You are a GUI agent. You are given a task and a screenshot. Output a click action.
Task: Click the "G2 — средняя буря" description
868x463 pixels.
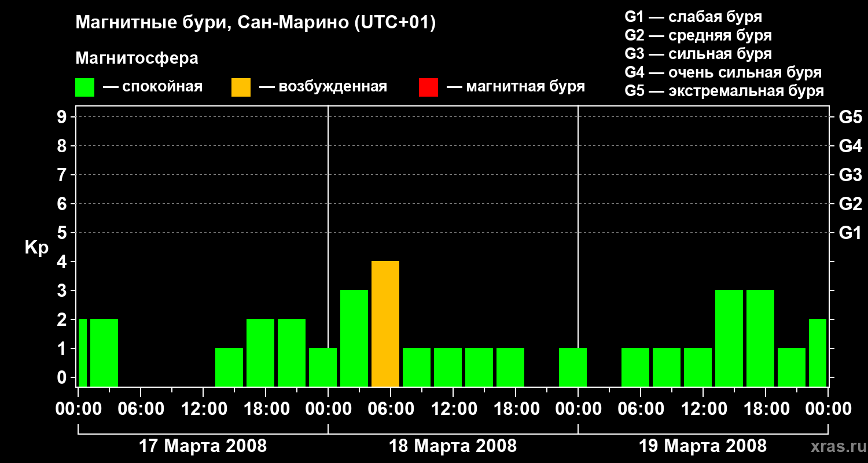coord(698,35)
